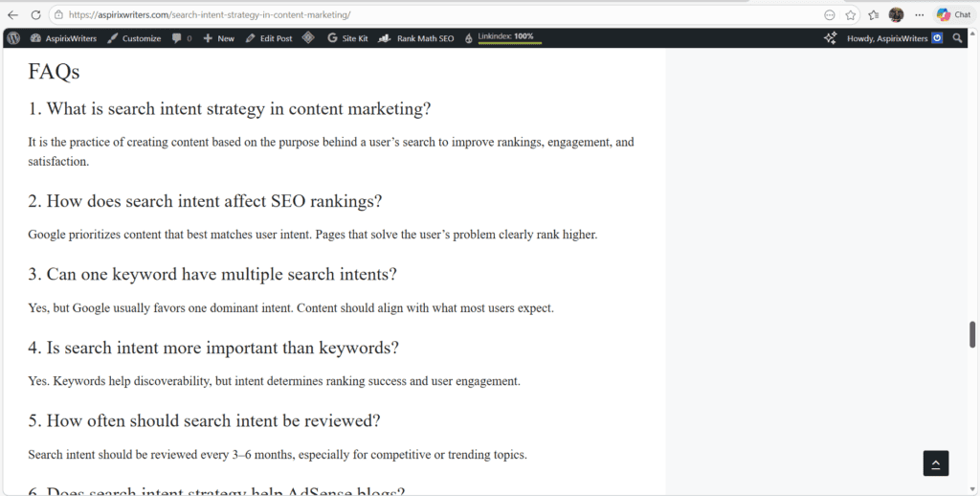This screenshot has height=496, width=980.
Task: Click the blue user avatar icon in the admin bar
Action: tap(937, 38)
